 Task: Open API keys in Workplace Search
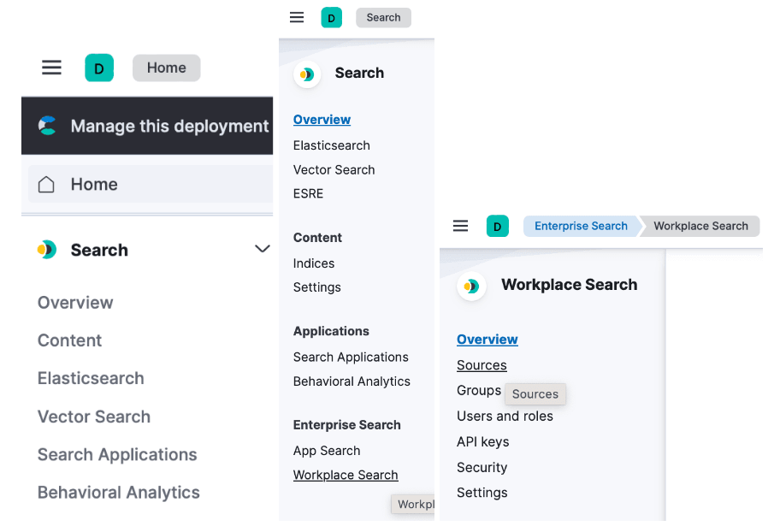482,442
